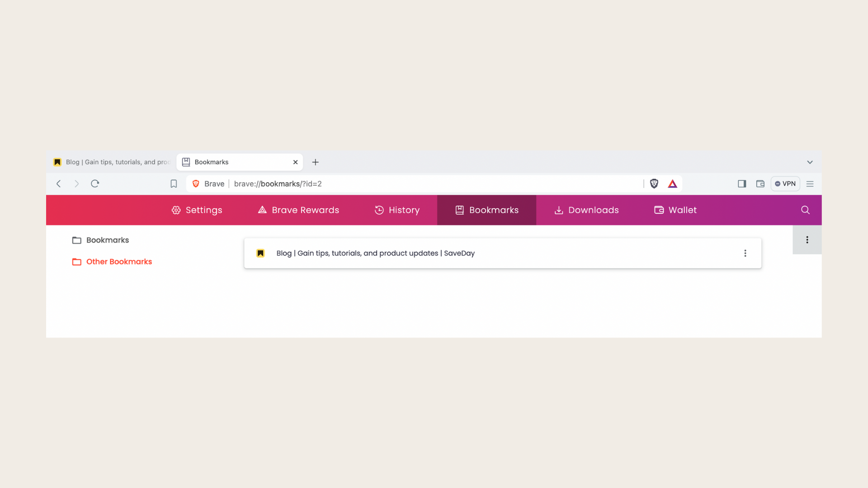Viewport: 868px width, 488px height.
Task: Click the Brave Wallet panel icon
Action: [x=761, y=183]
